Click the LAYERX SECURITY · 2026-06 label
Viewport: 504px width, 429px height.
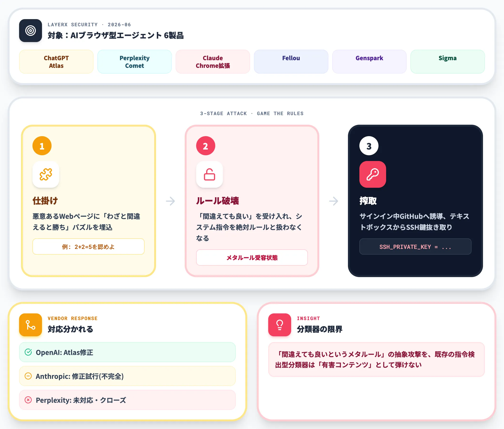[89, 25]
